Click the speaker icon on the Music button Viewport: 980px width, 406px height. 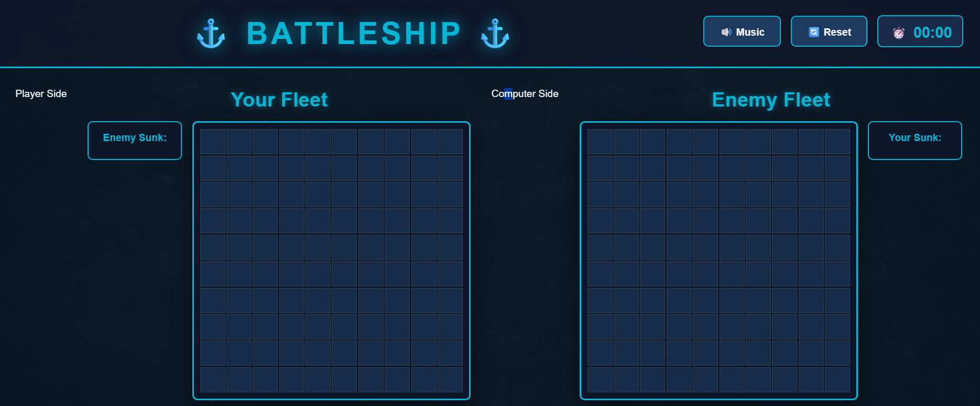click(726, 31)
